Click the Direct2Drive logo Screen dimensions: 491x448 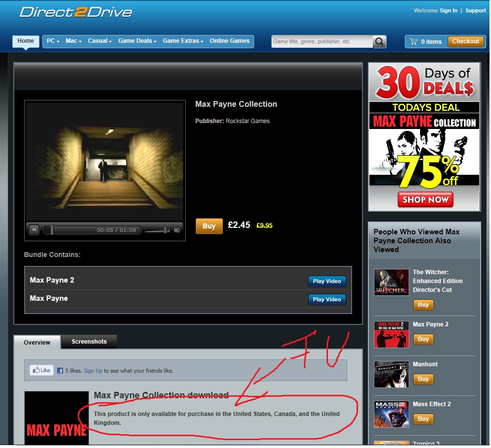(x=75, y=12)
